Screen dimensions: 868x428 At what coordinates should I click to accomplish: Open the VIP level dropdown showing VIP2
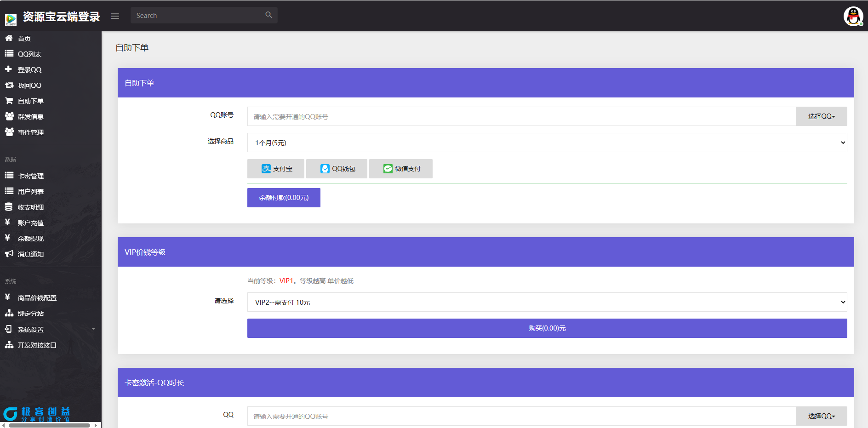547,302
